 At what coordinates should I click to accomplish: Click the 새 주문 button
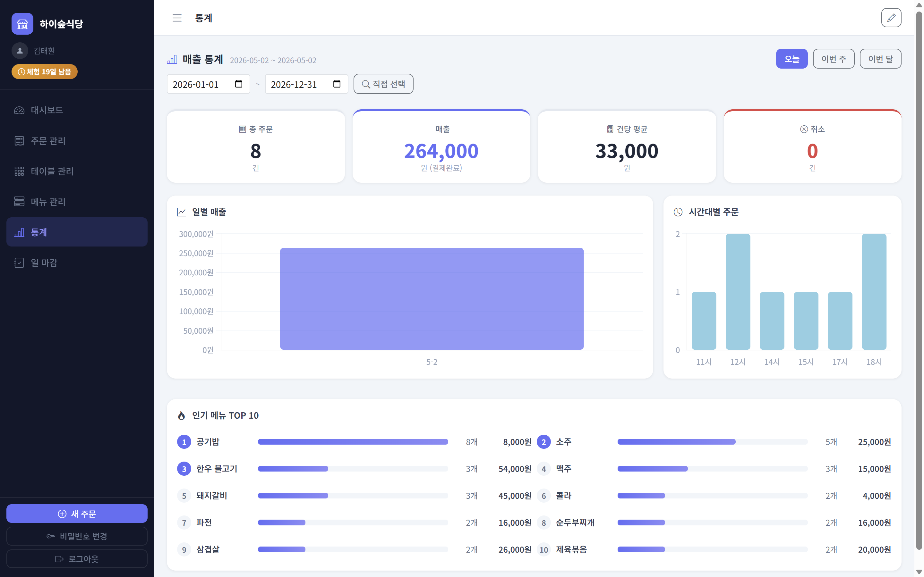point(77,514)
